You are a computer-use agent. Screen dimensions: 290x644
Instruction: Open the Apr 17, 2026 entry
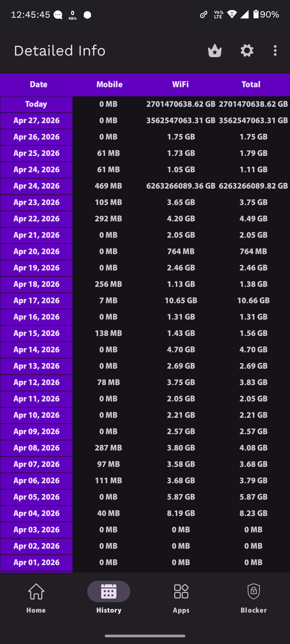145,301
